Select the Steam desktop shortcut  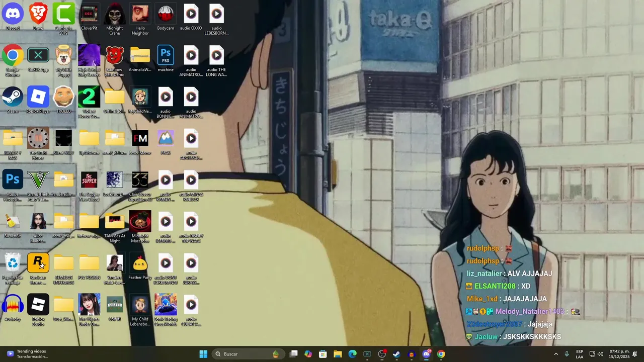(x=13, y=100)
